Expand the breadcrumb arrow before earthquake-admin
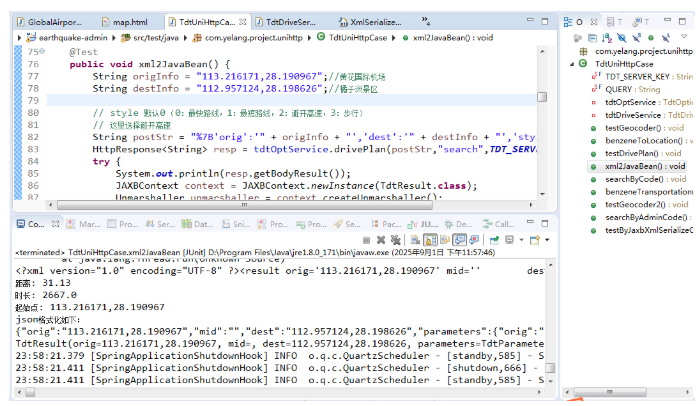696x406 pixels. pyautogui.click(x=19, y=38)
